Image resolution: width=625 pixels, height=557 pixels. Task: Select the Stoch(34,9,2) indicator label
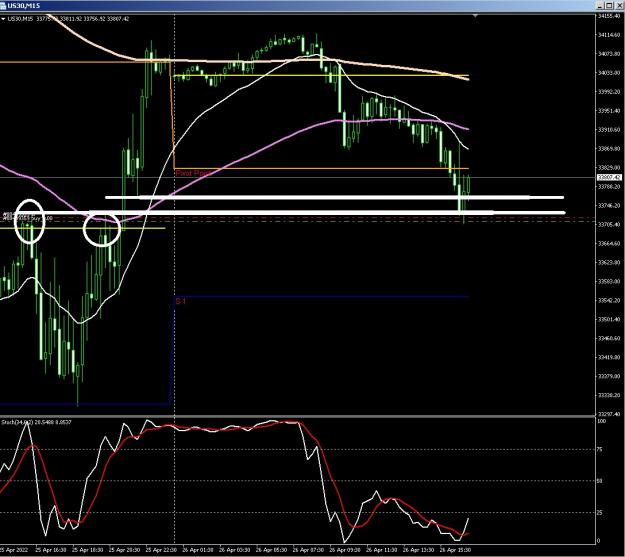point(37,422)
